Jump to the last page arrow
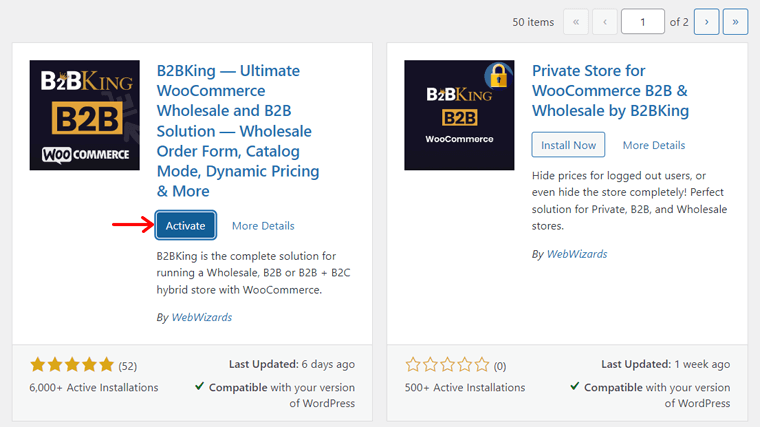 [735, 21]
